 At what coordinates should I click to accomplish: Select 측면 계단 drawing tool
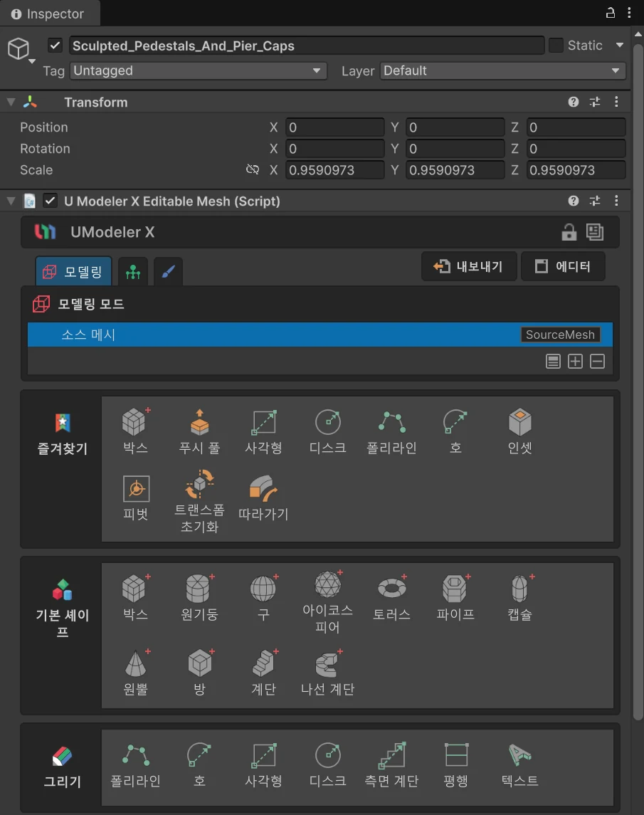tap(392, 764)
